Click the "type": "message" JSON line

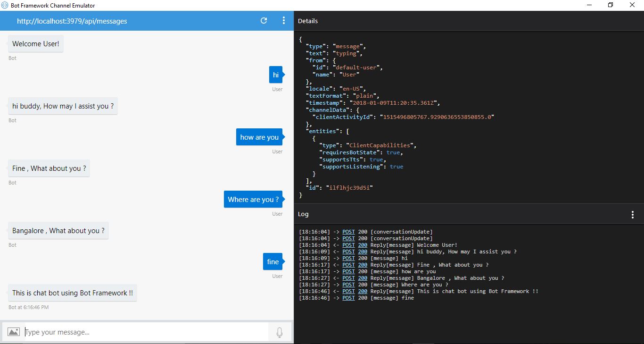[336, 46]
